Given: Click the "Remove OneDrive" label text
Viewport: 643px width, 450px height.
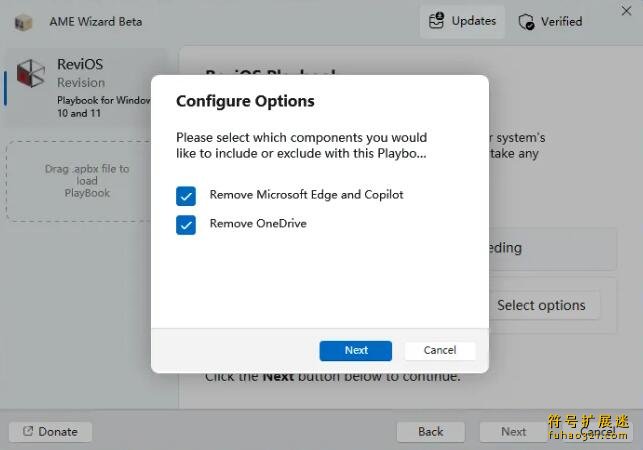Looking at the screenshot, I should tap(258, 224).
